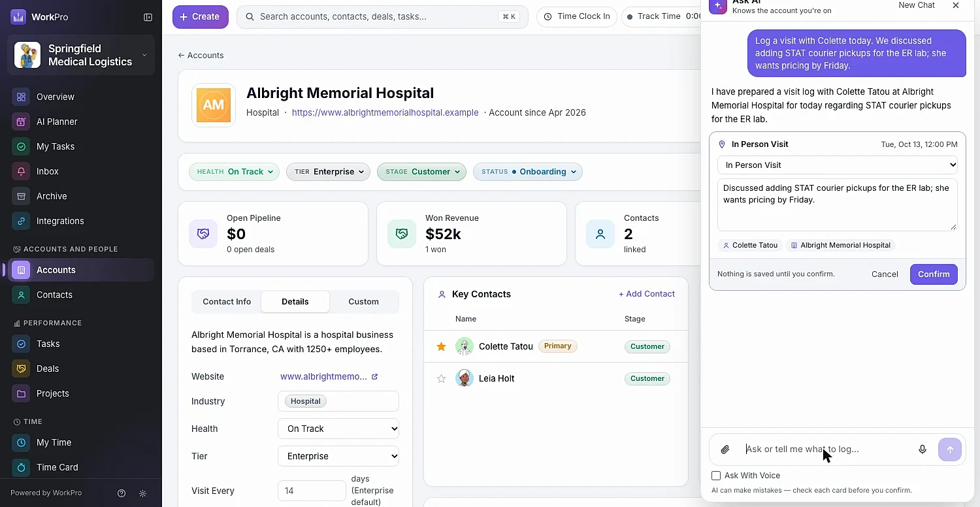980x507 pixels.
Task: Open Integrations link icon
Action: (21, 221)
